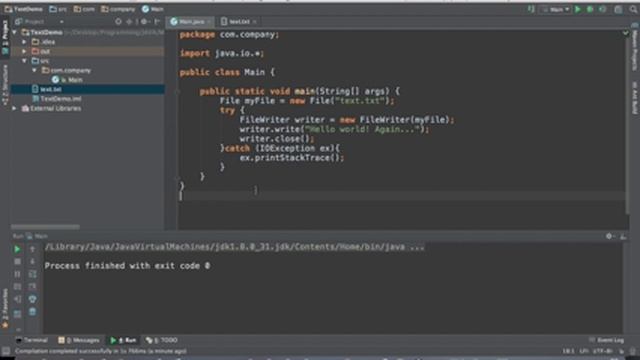Close the Main.java editor tab
Viewport: 640px width, 360px height.
click(209, 21)
